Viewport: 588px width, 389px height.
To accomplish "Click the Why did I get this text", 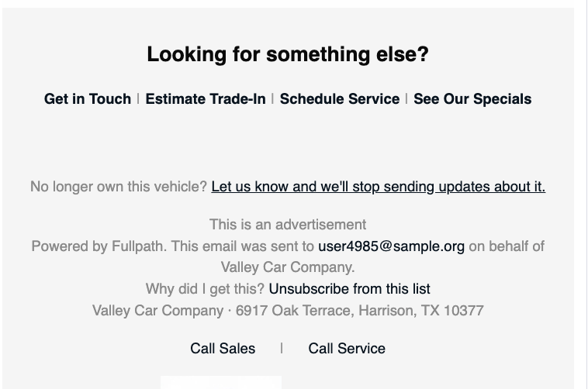I will coord(205,289).
